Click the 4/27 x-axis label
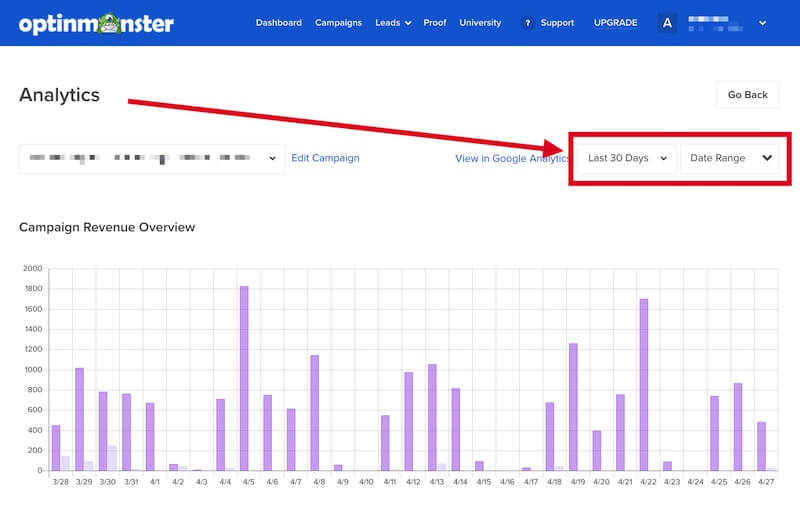The width and height of the screenshot is (800, 508). click(765, 482)
